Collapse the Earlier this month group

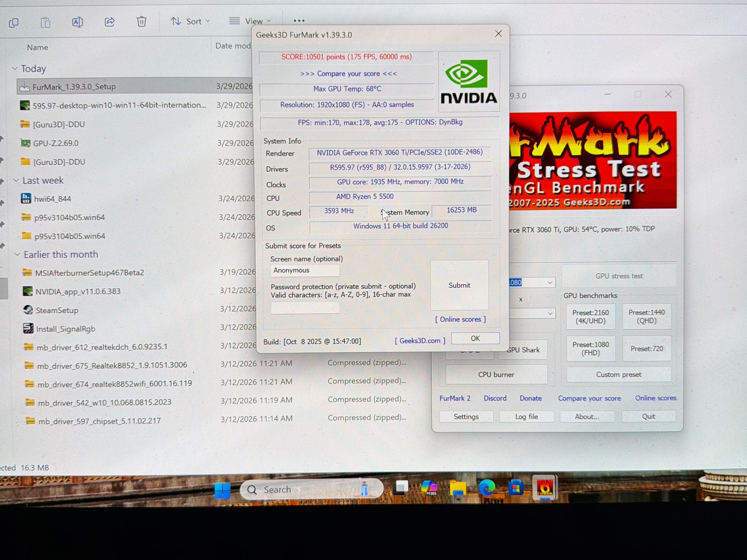coord(17,254)
